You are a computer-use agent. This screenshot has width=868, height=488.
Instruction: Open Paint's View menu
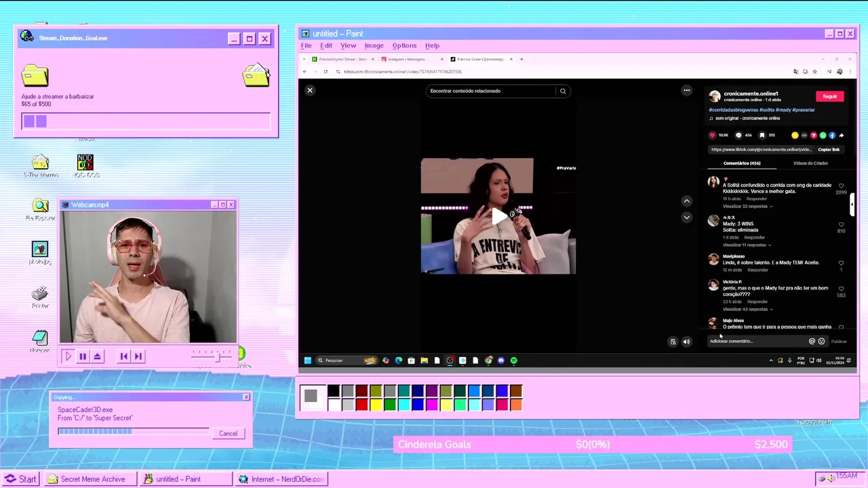click(x=348, y=45)
